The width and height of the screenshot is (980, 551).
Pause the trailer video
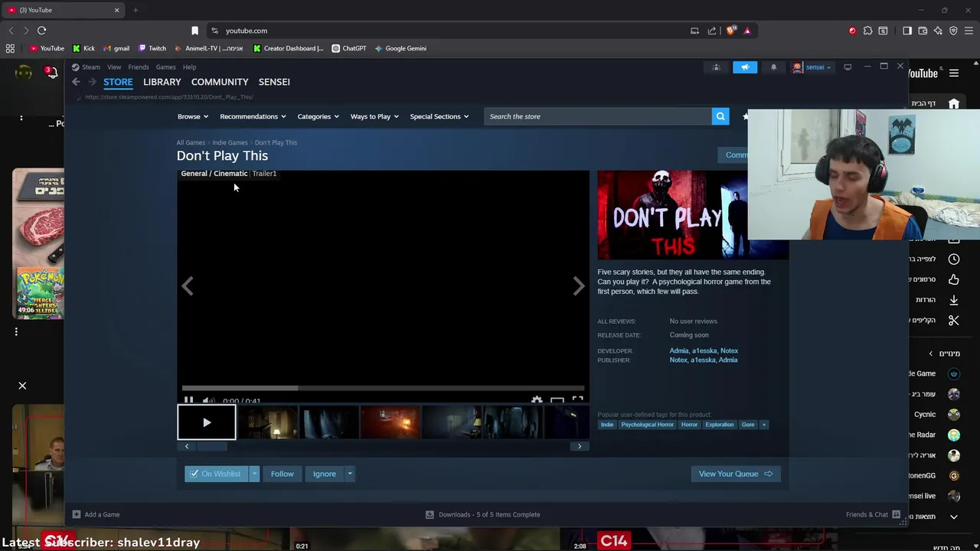(x=188, y=400)
